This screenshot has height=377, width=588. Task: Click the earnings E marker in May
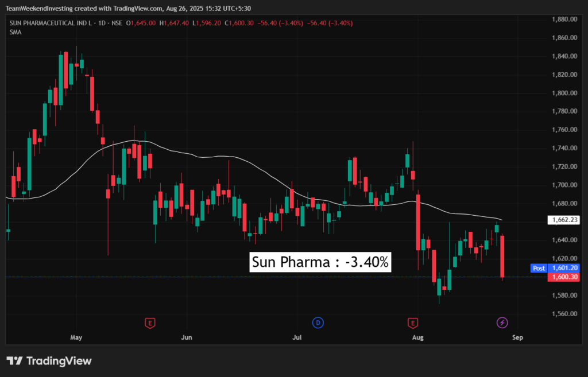pos(150,322)
